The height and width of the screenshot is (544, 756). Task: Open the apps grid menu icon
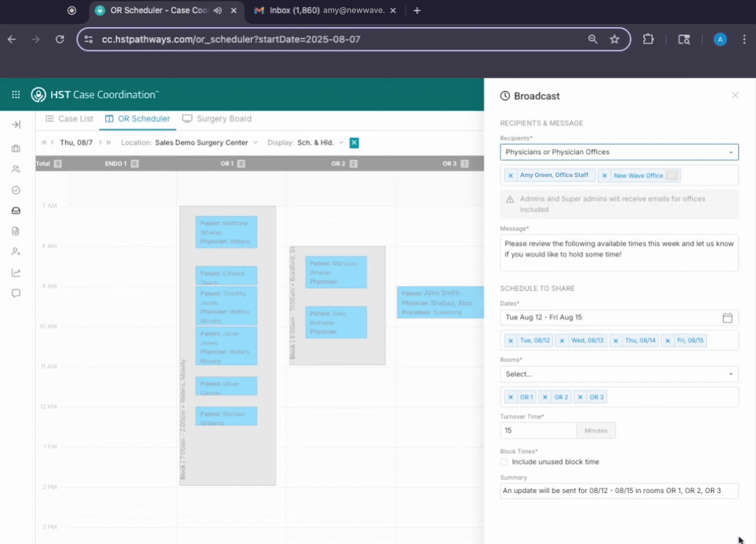[16, 95]
